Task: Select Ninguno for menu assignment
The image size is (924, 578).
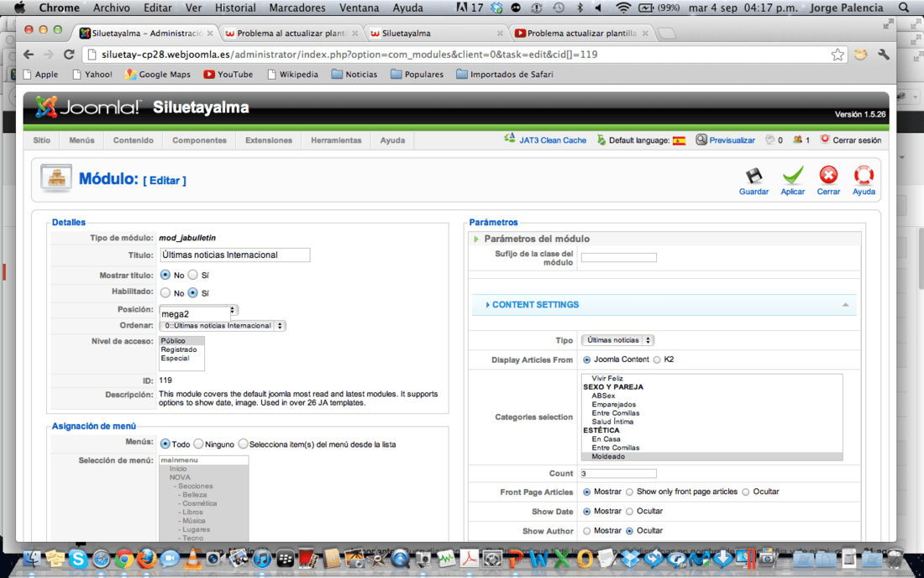Action: [198, 444]
